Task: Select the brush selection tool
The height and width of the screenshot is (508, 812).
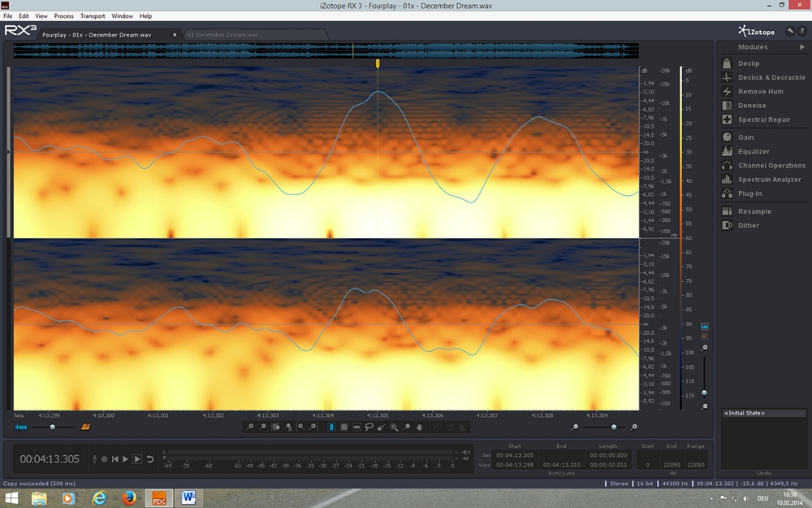Action: coord(381,428)
